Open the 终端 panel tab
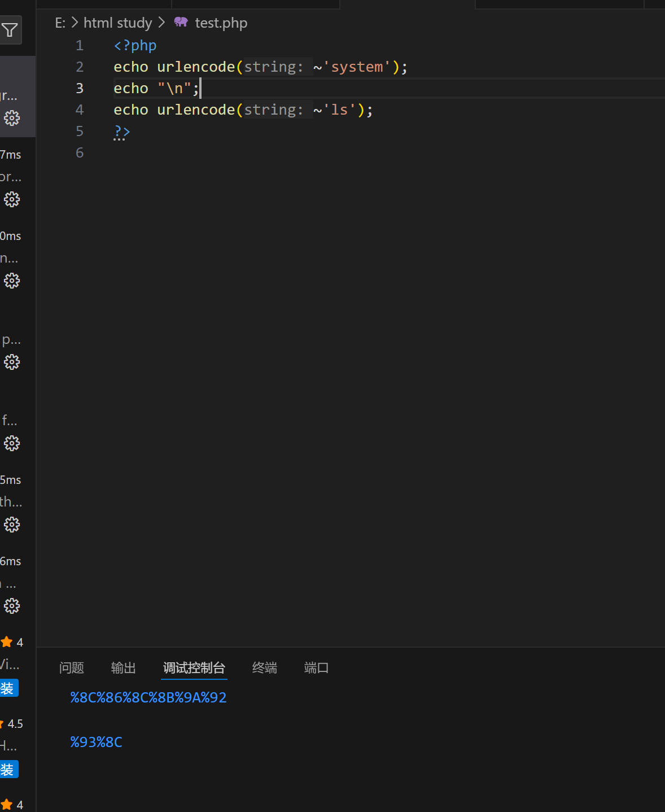Viewport: 665px width, 812px height. (x=265, y=668)
